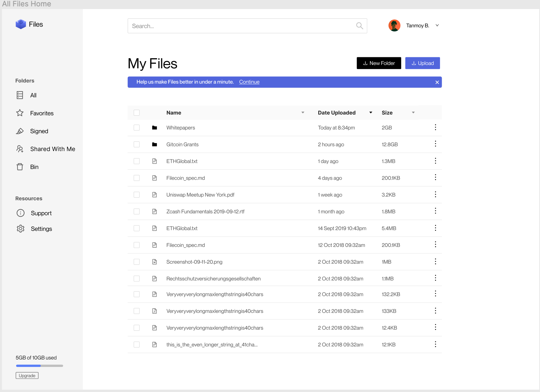Screen dimensions: 540x392
Task: Check the ETHGlobal.txt row checkbox
Action: (x=137, y=161)
